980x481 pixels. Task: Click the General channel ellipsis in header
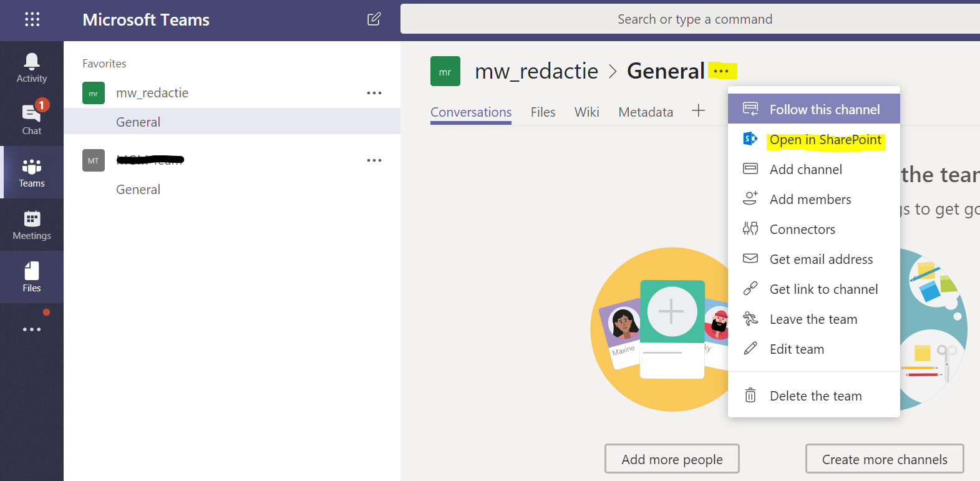point(722,71)
